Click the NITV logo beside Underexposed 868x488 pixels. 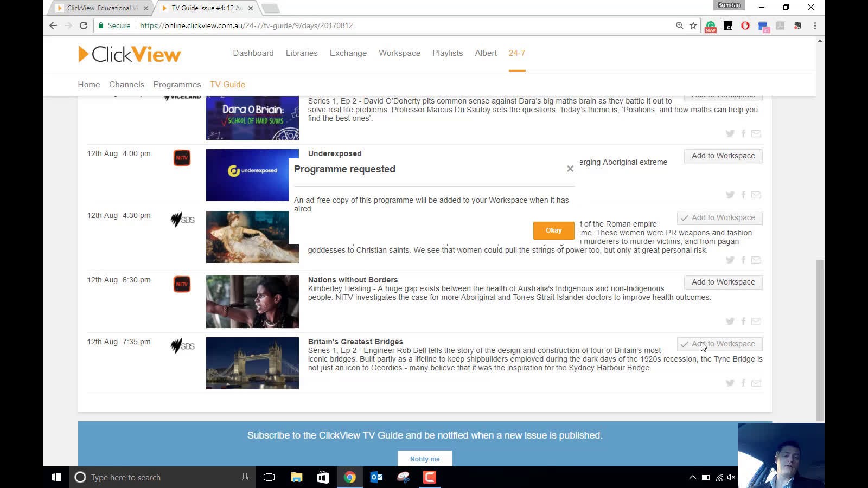[x=182, y=158]
